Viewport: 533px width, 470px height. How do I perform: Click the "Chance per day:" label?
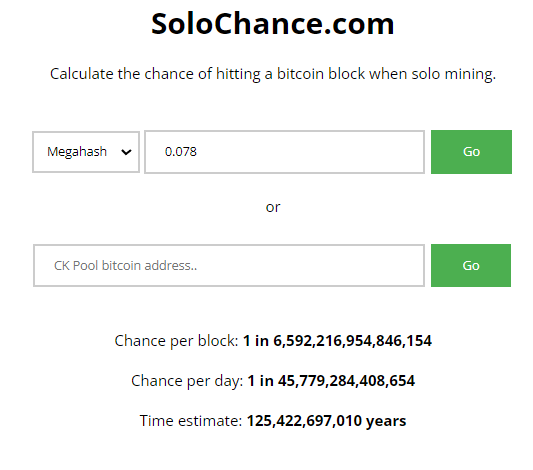pyautogui.click(x=187, y=381)
